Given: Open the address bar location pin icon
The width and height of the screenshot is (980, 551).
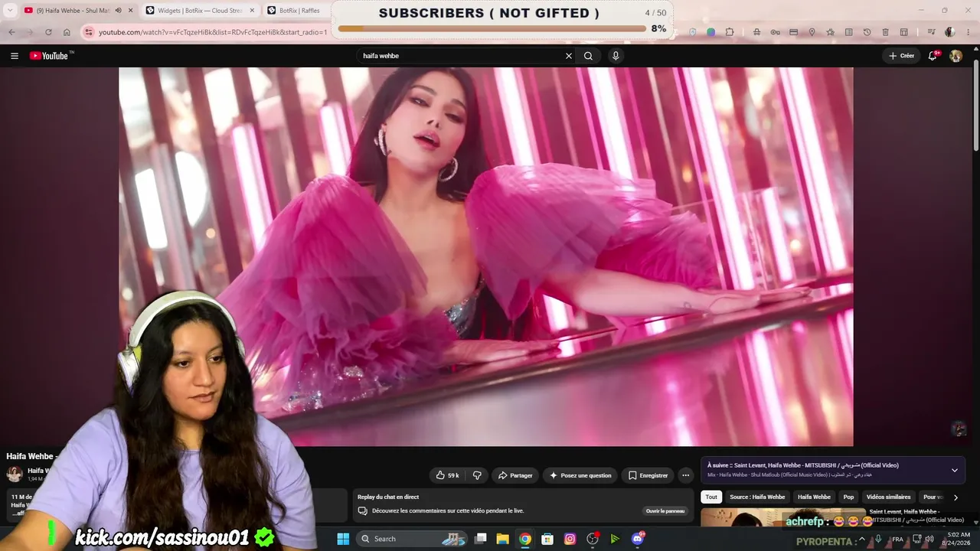Looking at the screenshot, I should pos(812,32).
